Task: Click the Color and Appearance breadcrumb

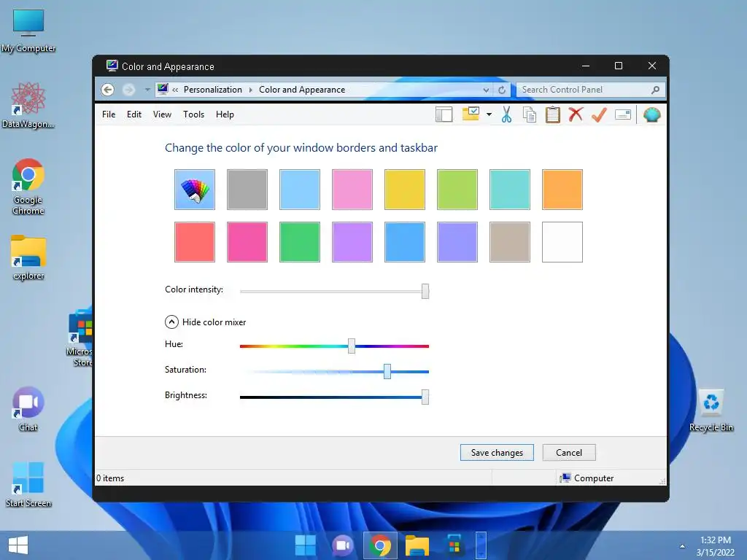Action: pos(302,90)
